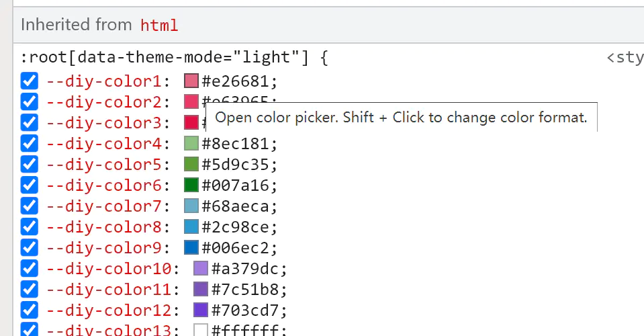The image size is (644, 336).
Task: Open color picker for --diy-color7
Action: coord(191,207)
